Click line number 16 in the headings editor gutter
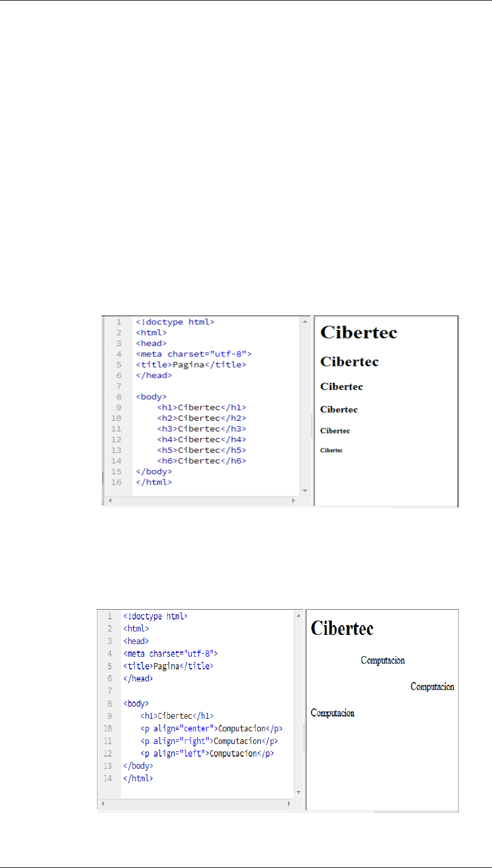The image size is (492, 868). click(x=117, y=482)
